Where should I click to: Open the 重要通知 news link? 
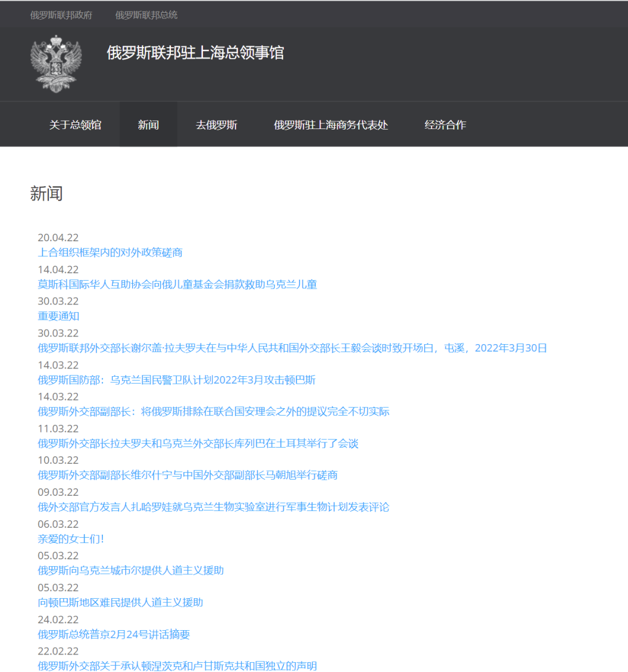click(x=58, y=316)
